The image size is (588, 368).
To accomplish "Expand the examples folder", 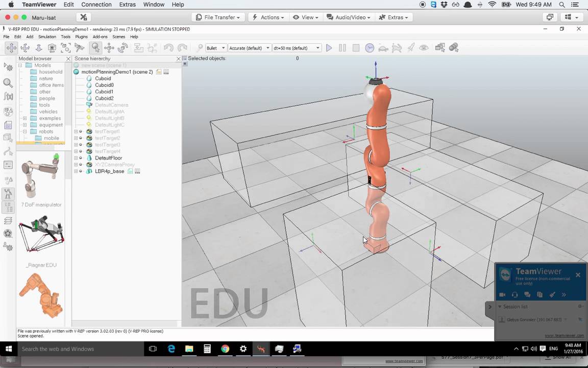I will (x=24, y=118).
